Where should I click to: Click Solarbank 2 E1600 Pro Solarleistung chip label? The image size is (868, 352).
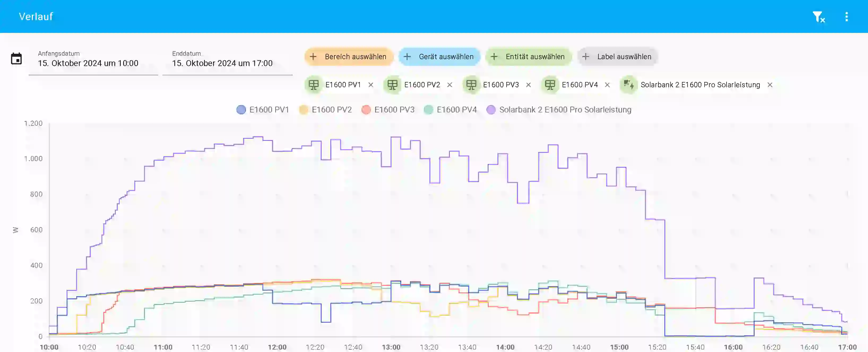tap(700, 85)
